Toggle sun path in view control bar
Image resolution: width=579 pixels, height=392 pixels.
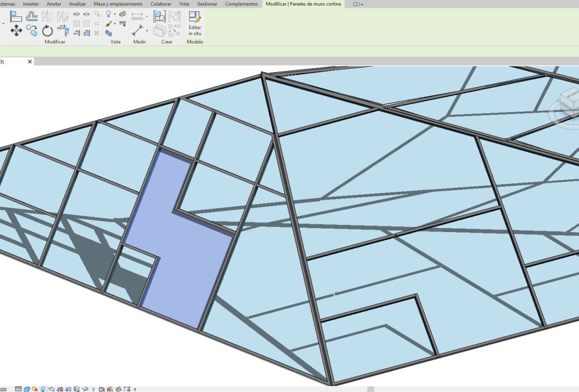click(35, 389)
